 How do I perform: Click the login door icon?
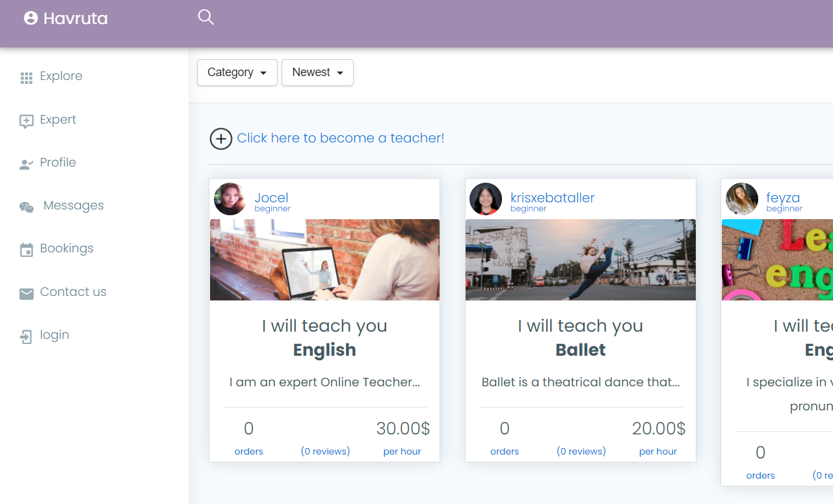coord(26,337)
